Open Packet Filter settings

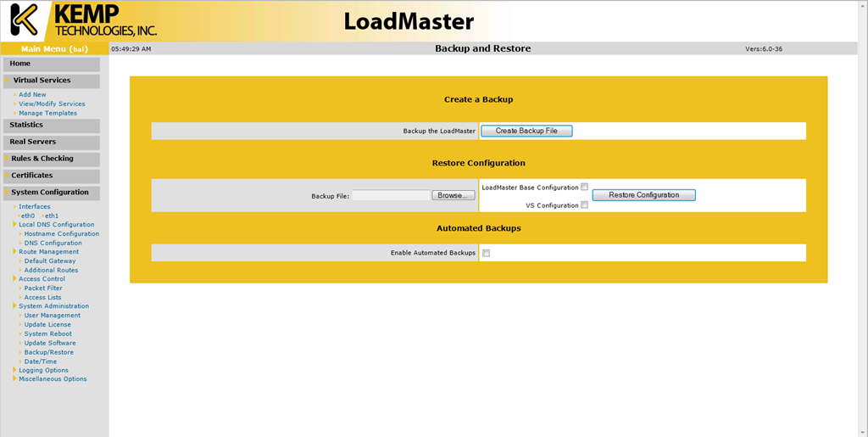[43, 288]
